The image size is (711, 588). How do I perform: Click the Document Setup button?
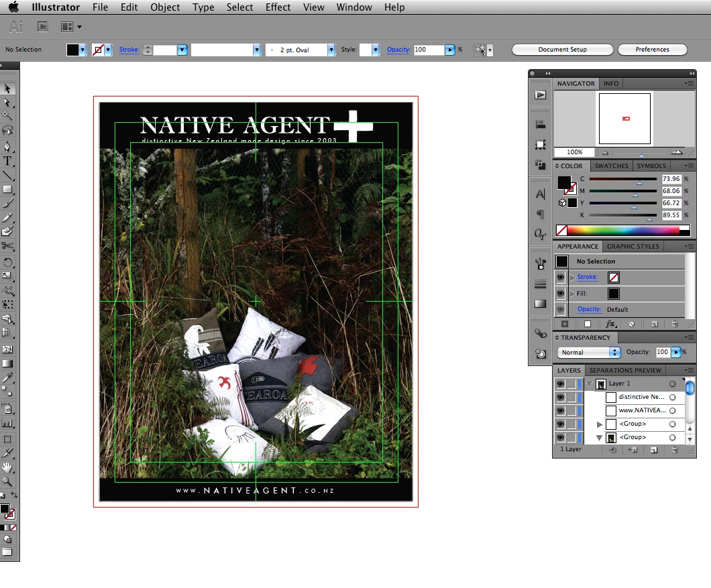point(562,50)
